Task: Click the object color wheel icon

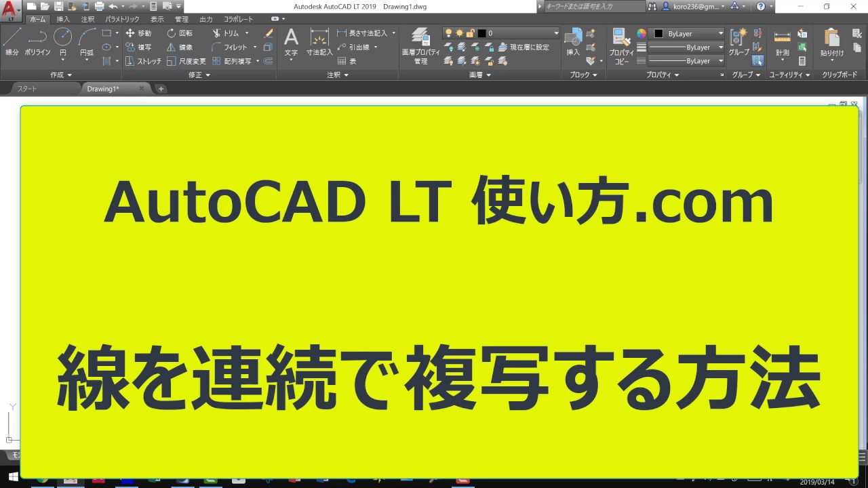Action: coord(641,33)
